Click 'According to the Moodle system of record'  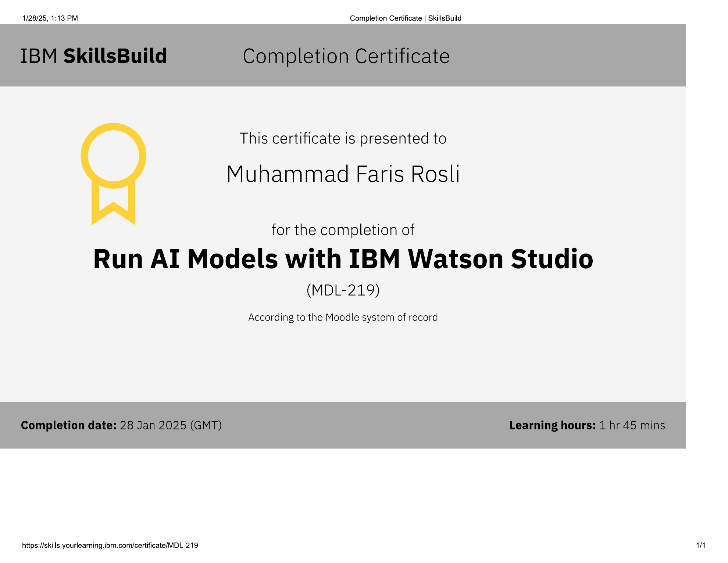click(343, 317)
